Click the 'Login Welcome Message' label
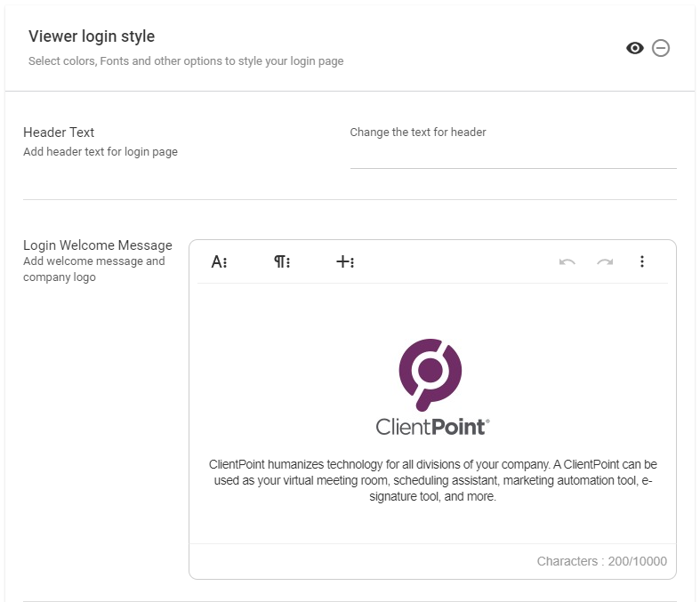This screenshot has height=602, width=700. pyautogui.click(x=98, y=245)
